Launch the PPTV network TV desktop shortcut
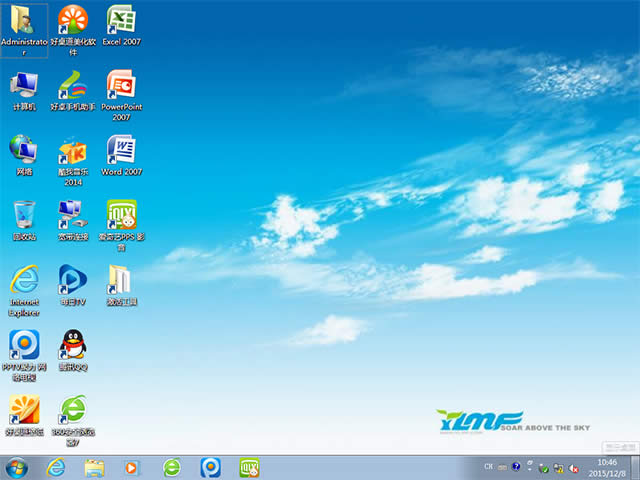This screenshot has height=480, width=640. (24, 345)
